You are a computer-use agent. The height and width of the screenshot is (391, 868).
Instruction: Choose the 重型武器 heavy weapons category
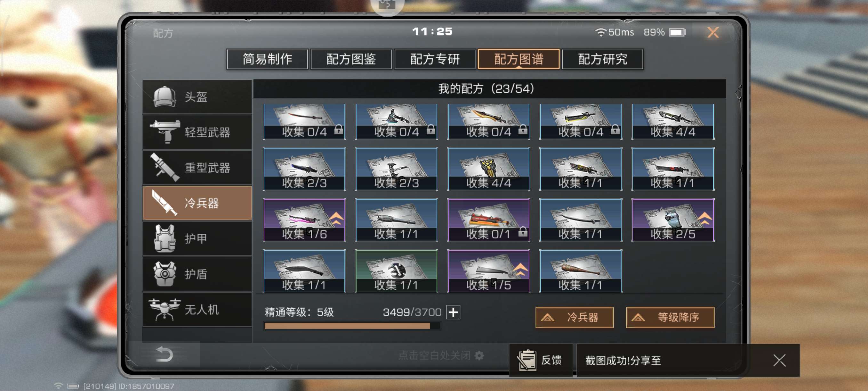coord(197,168)
